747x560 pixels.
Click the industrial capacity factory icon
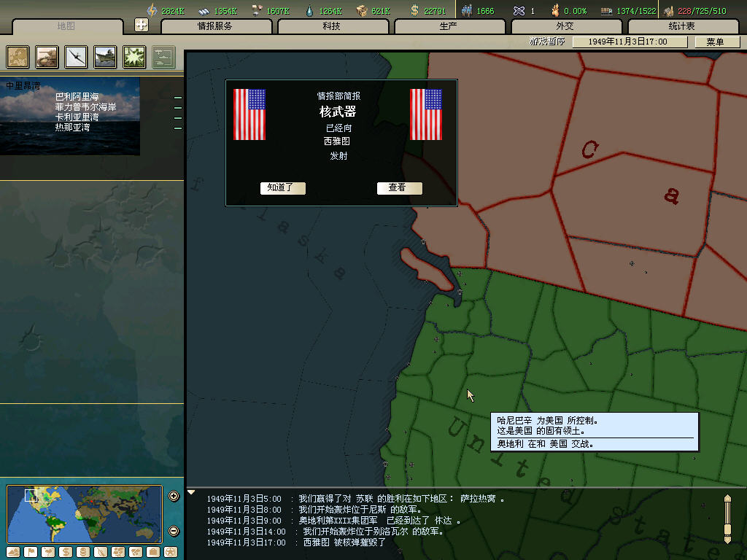669,10
